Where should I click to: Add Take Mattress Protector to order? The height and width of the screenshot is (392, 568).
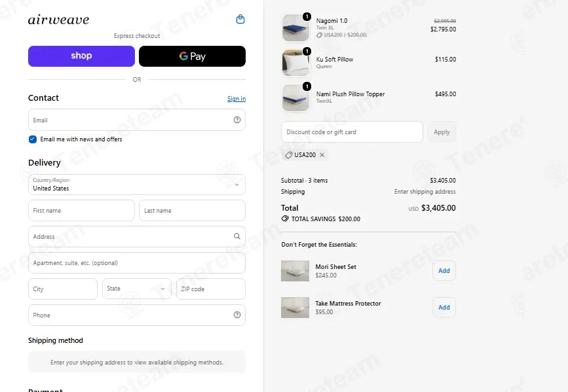pos(444,308)
